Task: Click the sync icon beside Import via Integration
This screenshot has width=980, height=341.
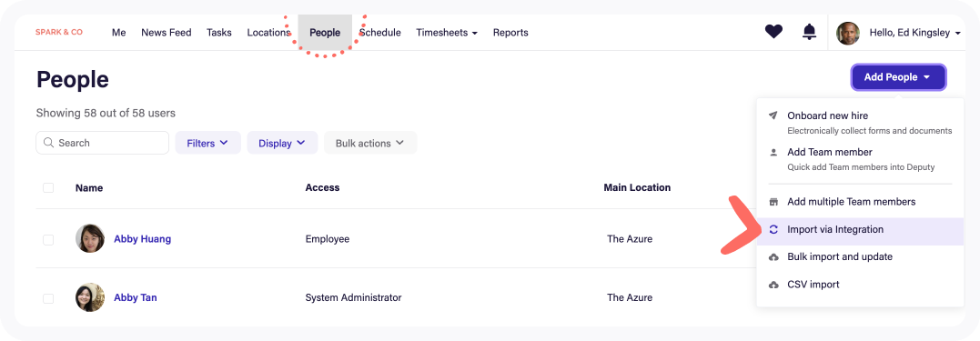Action: tap(773, 229)
